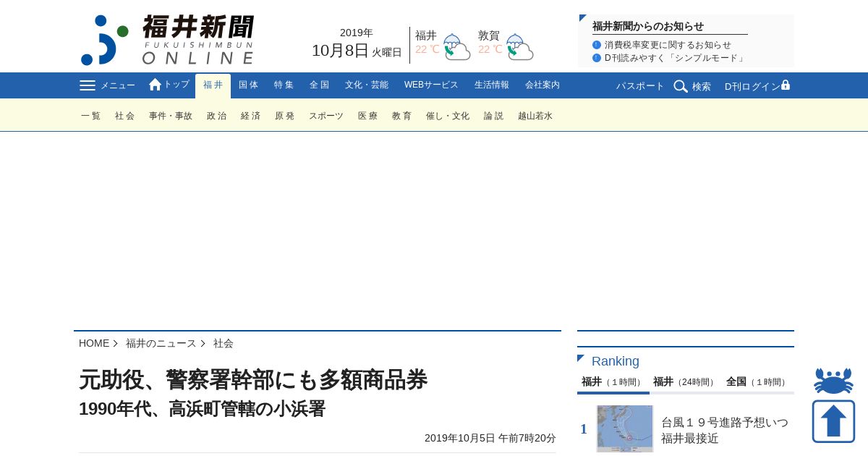Click the パスポート link
This screenshot has width=868, height=456.
click(x=640, y=86)
